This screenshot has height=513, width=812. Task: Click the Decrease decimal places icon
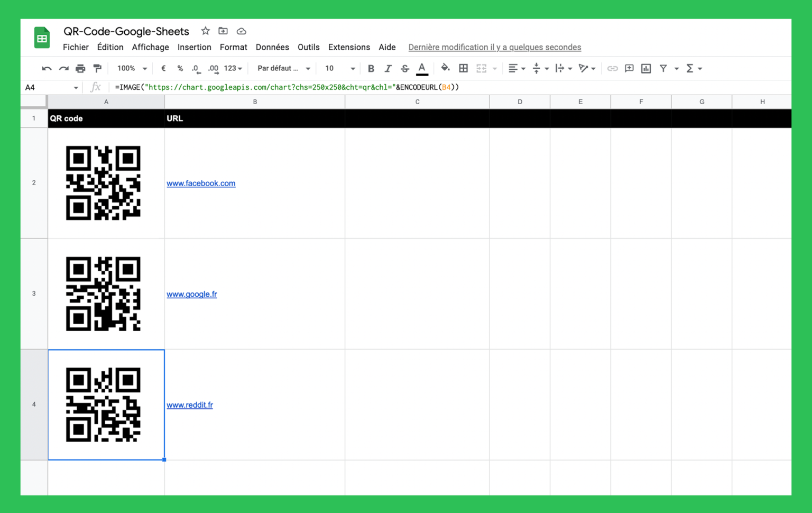[x=196, y=68]
